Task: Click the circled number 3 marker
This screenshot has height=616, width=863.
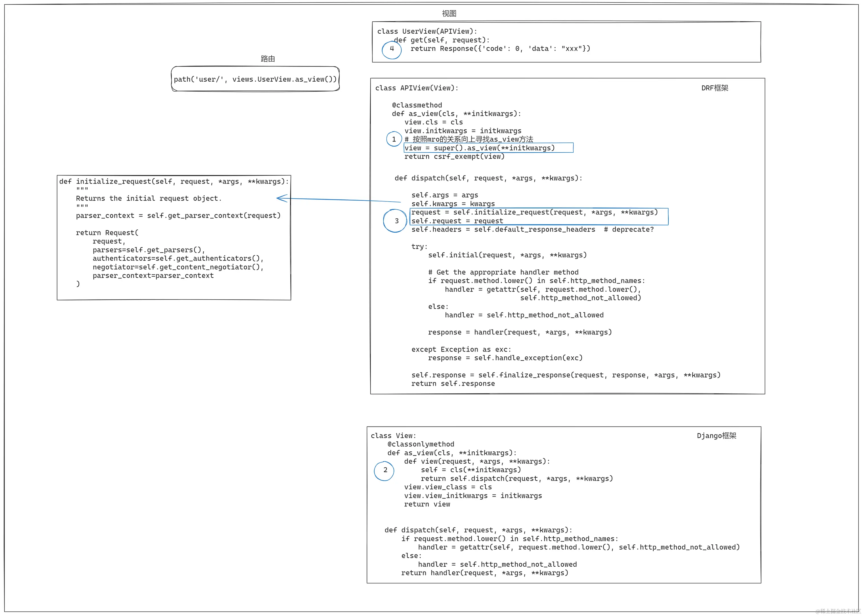Action: (395, 221)
